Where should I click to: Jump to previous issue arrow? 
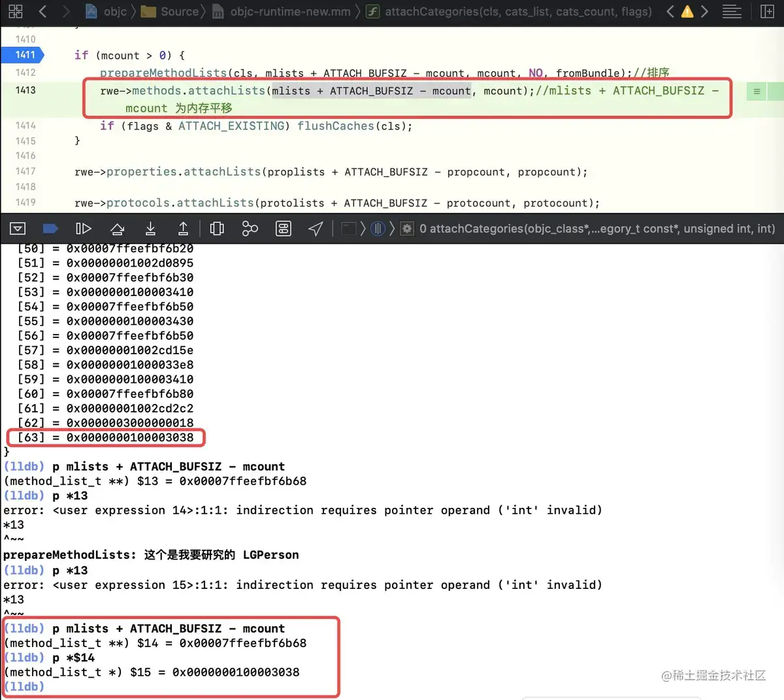coord(670,11)
